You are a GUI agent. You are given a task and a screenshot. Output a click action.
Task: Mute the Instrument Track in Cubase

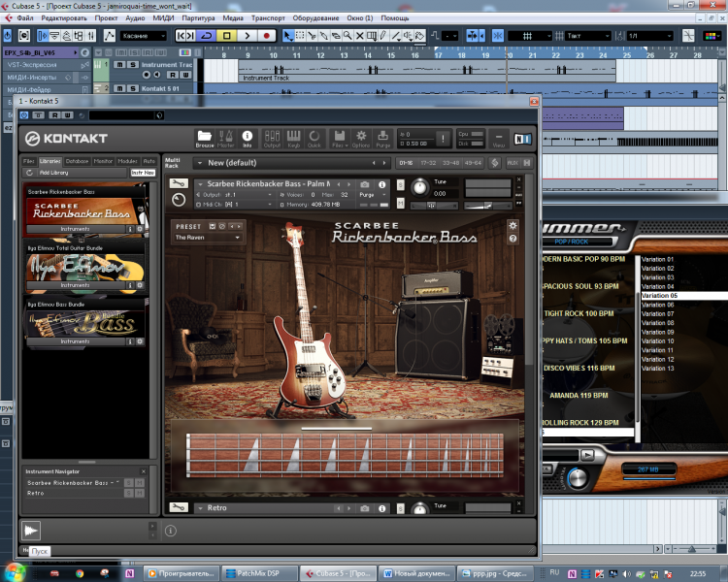(x=119, y=65)
